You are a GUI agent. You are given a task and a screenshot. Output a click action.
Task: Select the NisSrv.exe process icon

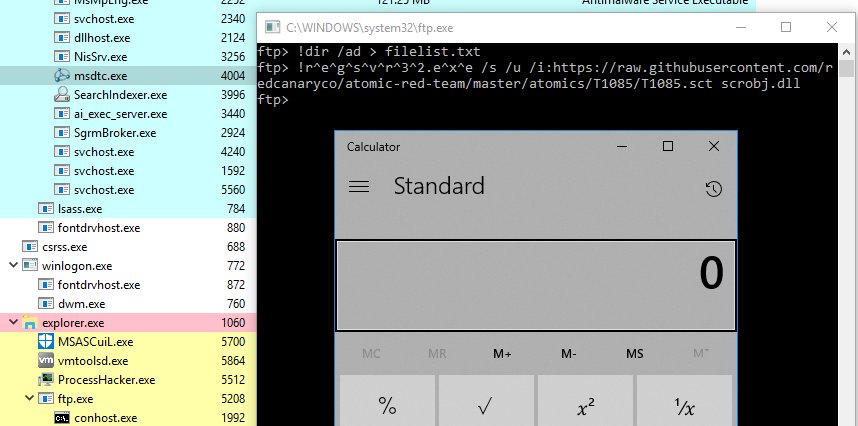pyautogui.click(x=62, y=57)
